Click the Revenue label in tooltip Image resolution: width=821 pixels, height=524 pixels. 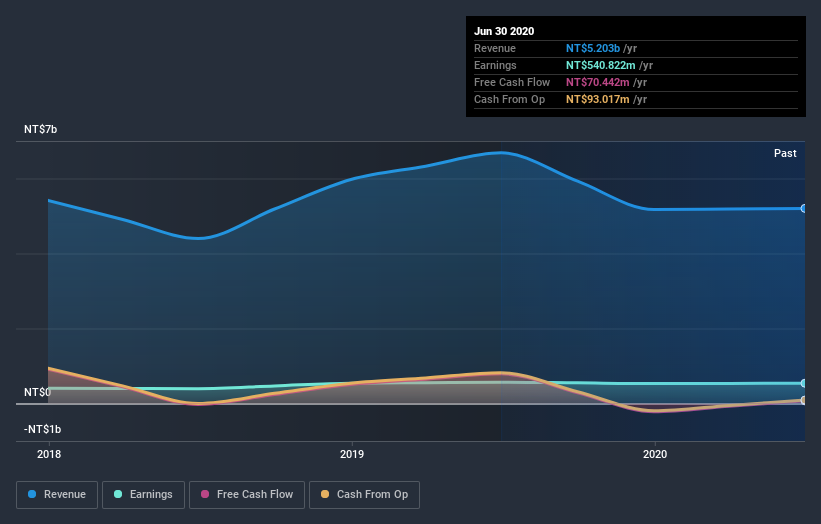click(495, 48)
